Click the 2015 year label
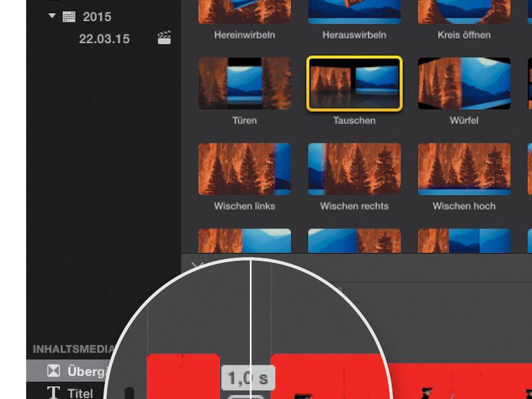This screenshot has width=532, height=399. 97,17
